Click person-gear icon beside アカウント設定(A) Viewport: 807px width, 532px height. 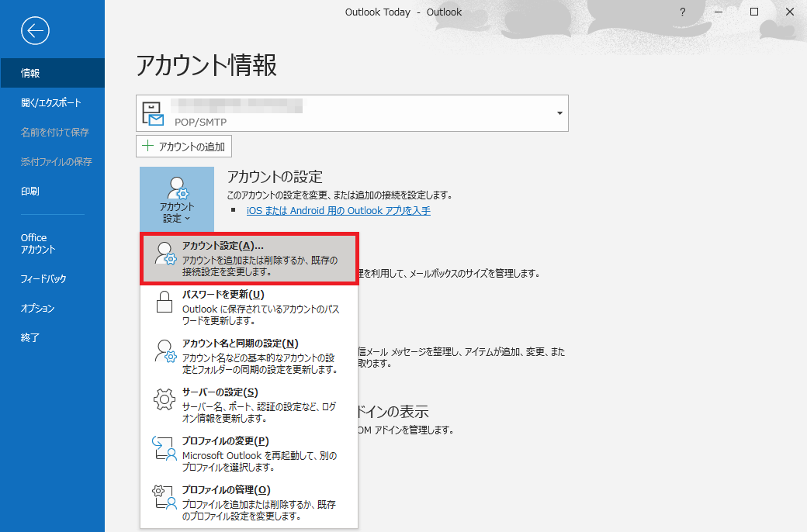pos(166,254)
